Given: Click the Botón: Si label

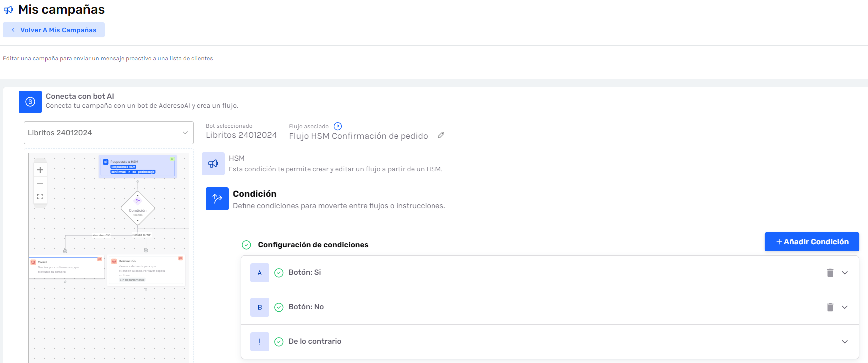Looking at the screenshot, I should click(305, 272).
